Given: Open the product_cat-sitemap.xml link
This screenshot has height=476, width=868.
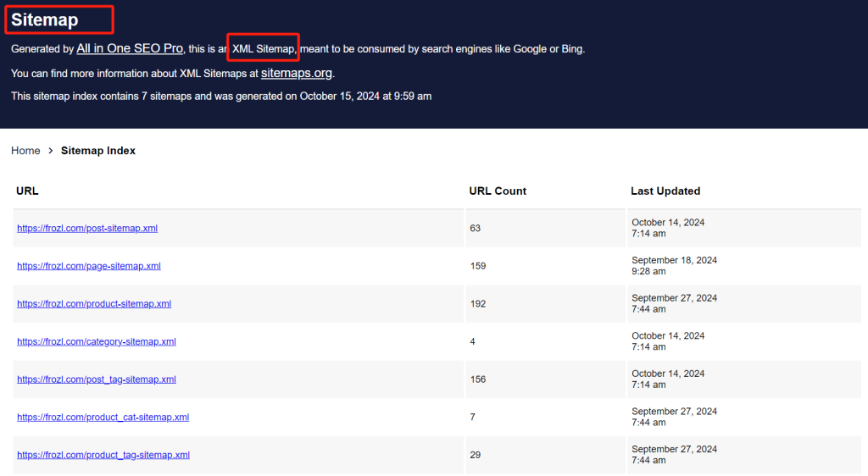Looking at the screenshot, I should [103, 417].
